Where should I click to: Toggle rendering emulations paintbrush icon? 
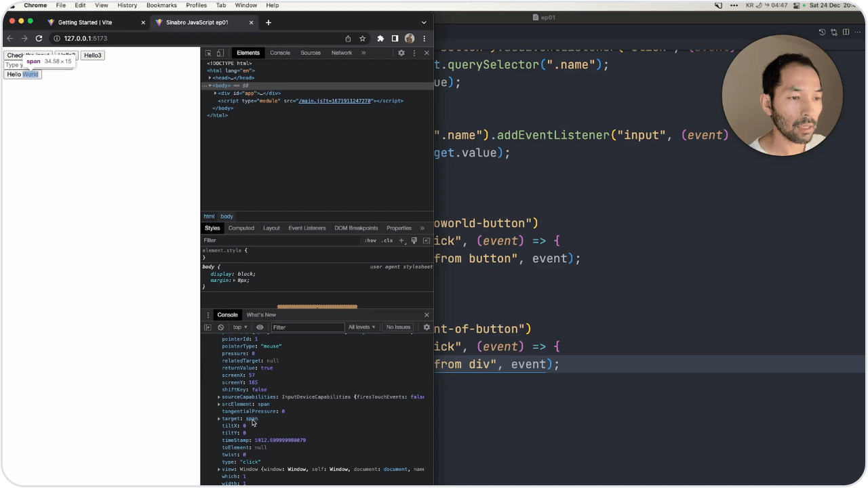click(x=414, y=241)
